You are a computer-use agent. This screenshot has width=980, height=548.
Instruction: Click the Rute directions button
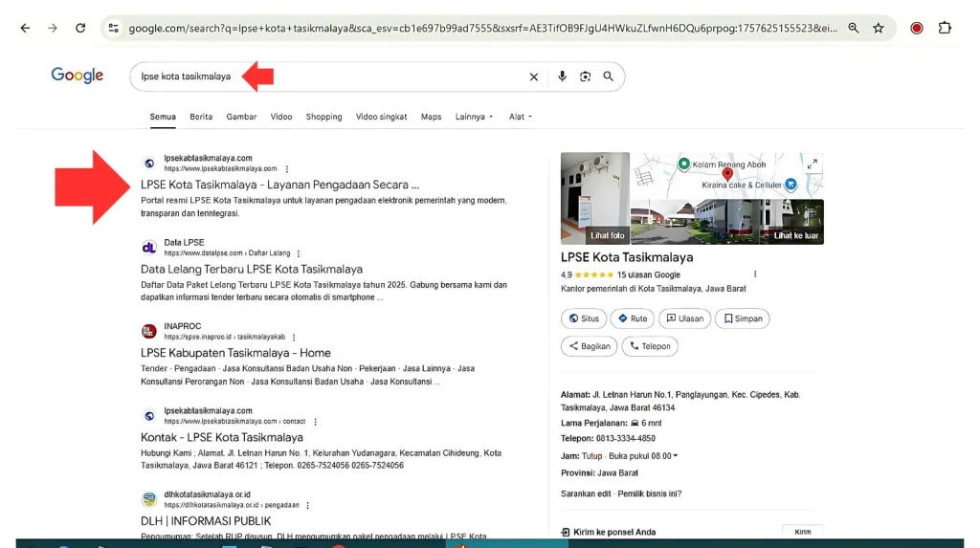pyautogui.click(x=633, y=318)
